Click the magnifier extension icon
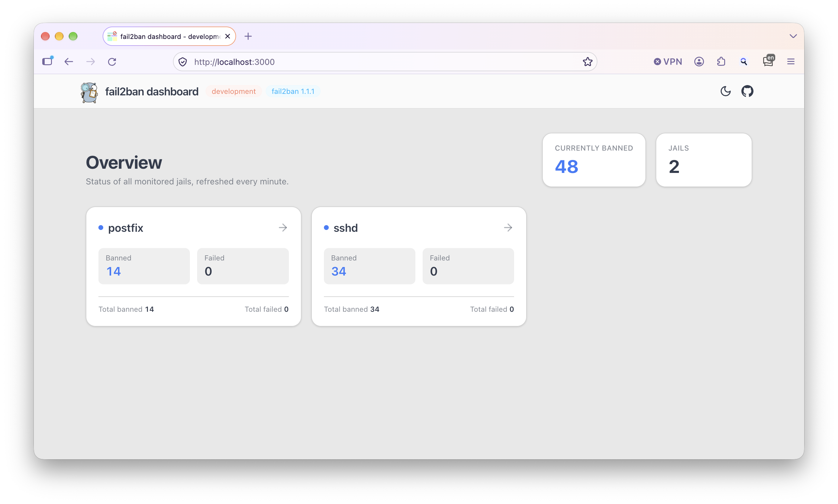Image resolution: width=838 pixels, height=504 pixels. point(743,62)
